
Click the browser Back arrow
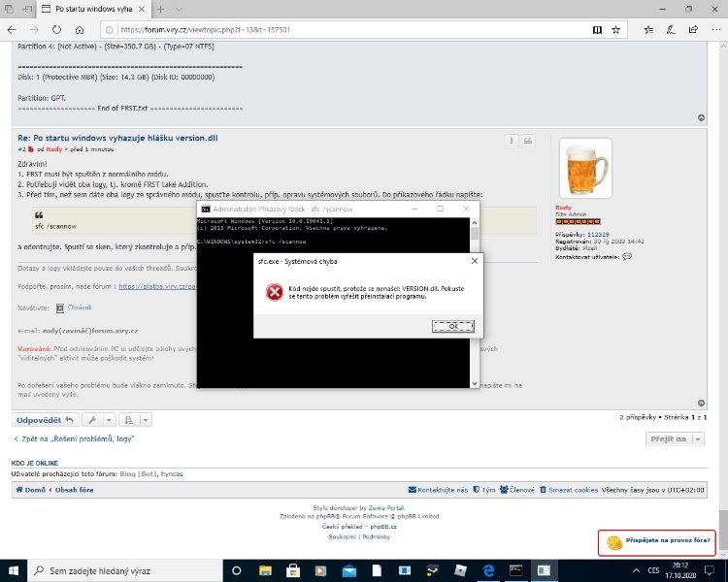point(12,30)
